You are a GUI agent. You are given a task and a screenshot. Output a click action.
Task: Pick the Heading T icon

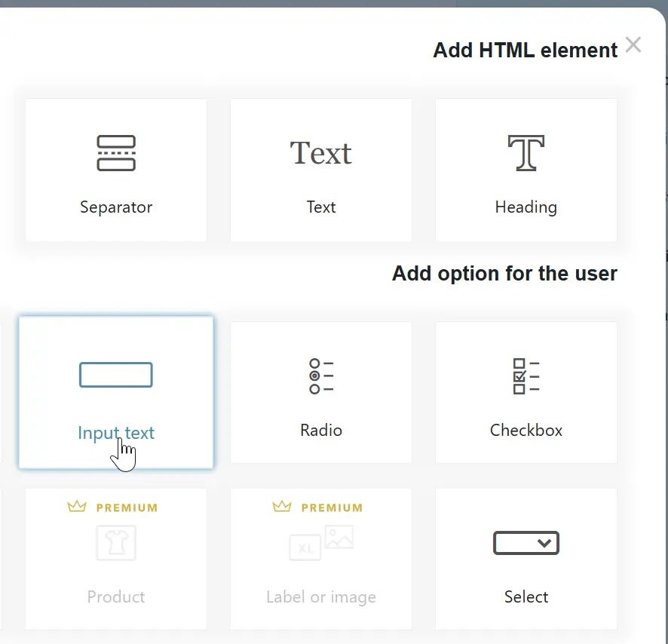click(526, 153)
